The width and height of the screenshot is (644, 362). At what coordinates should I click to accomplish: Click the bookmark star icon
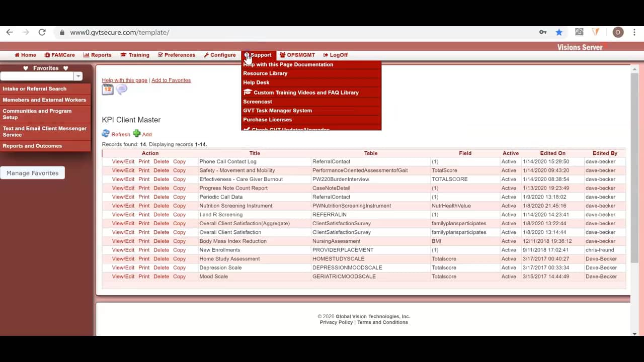coord(559,32)
